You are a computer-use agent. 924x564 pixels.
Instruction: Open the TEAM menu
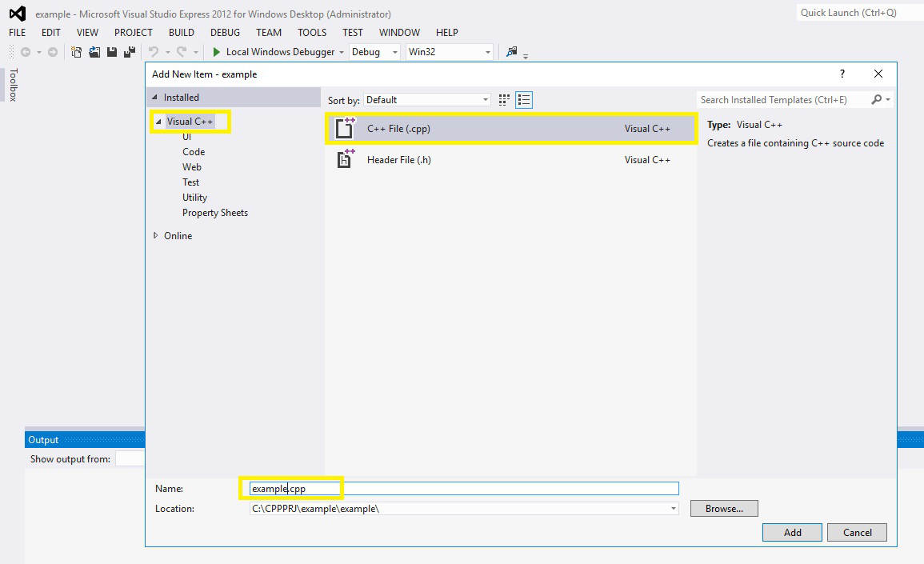pos(269,33)
